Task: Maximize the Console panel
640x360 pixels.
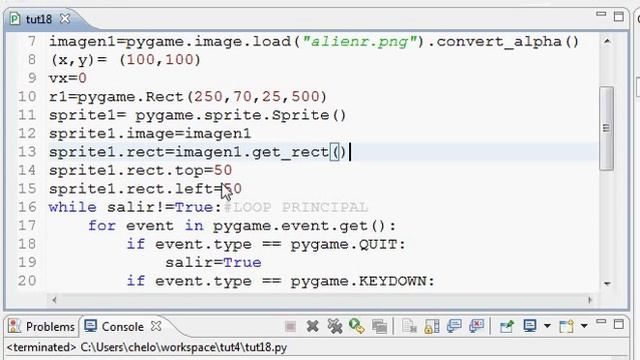Action: coord(619,324)
